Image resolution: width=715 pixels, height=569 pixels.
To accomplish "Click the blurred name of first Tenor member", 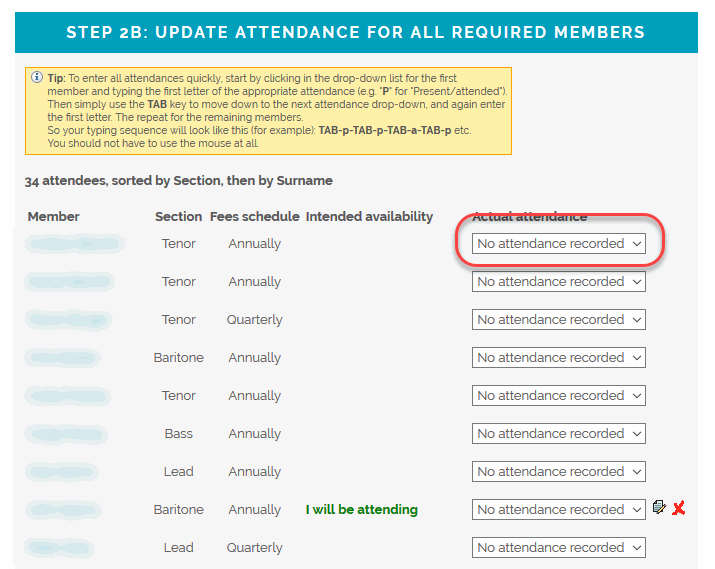I will pos(75,244).
